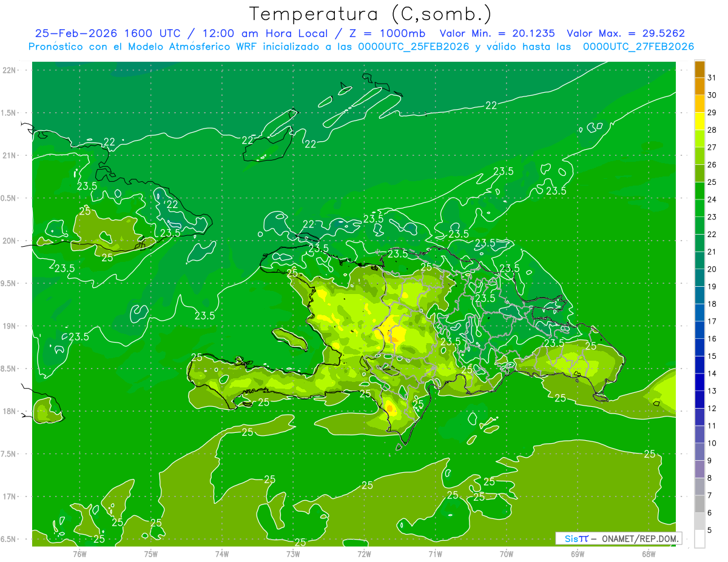Click the '20N' latitude axis label

8,241
